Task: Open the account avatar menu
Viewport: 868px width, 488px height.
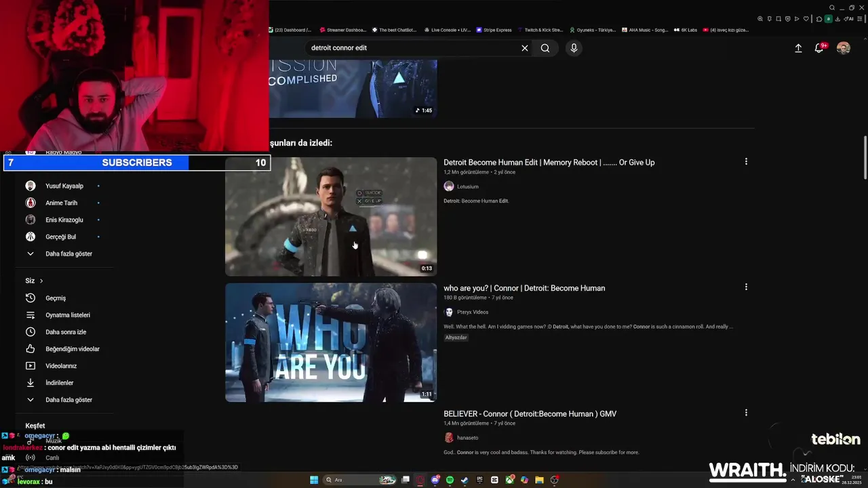Action: (844, 48)
